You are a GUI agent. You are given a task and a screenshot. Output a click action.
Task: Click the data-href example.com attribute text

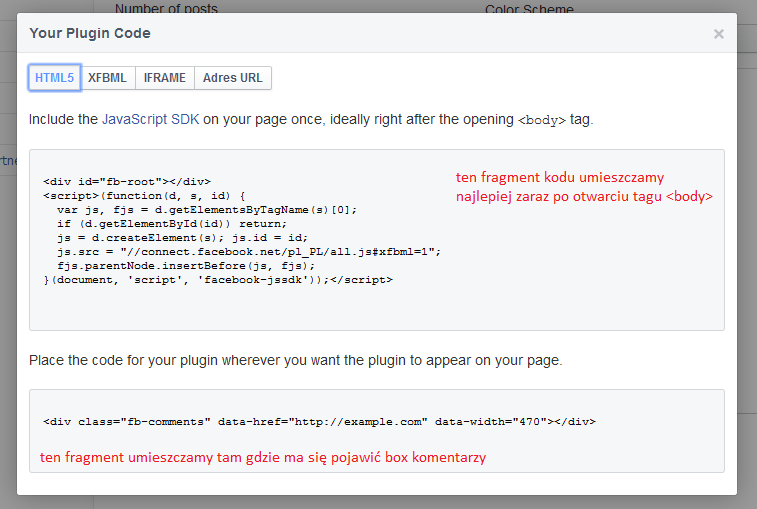356,422
